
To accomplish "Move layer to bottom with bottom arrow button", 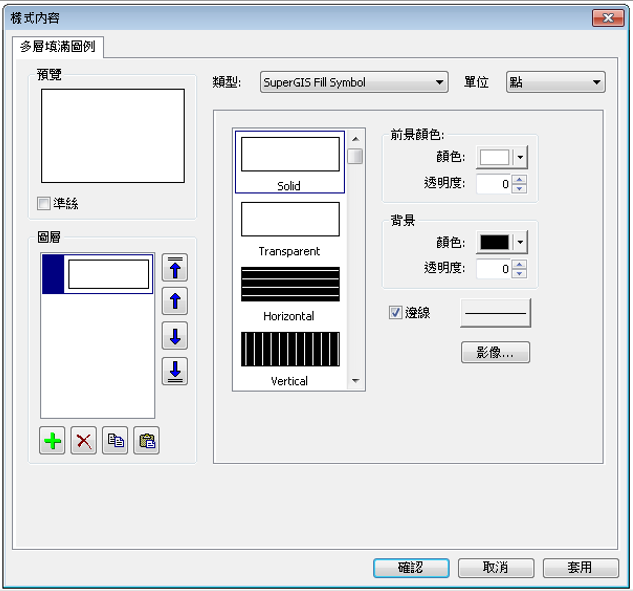I will pos(175,371).
